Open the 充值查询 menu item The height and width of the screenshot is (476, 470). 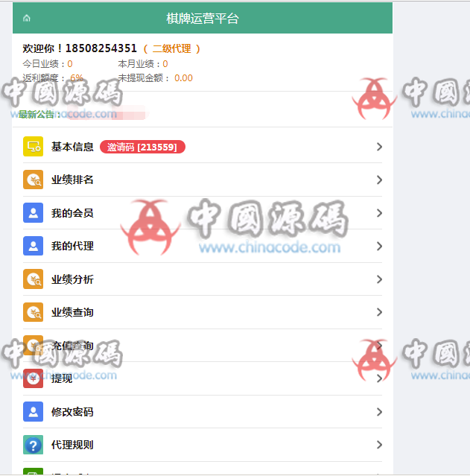(x=203, y=345)
